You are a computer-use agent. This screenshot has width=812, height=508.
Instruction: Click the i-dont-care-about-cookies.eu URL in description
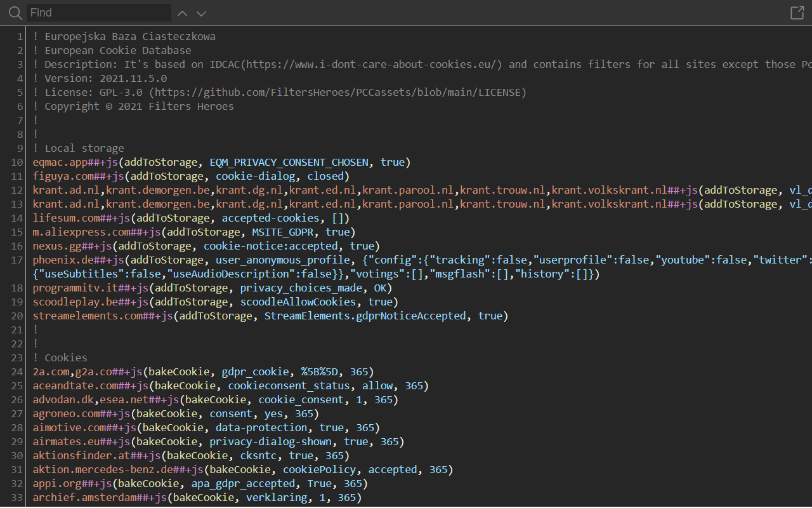[374, 64]
